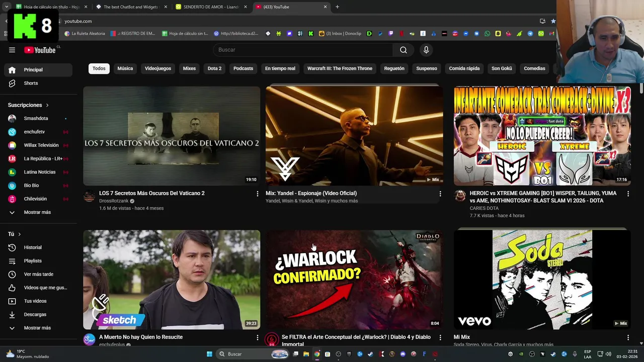Start voice search with the microphone

point(426,50)
